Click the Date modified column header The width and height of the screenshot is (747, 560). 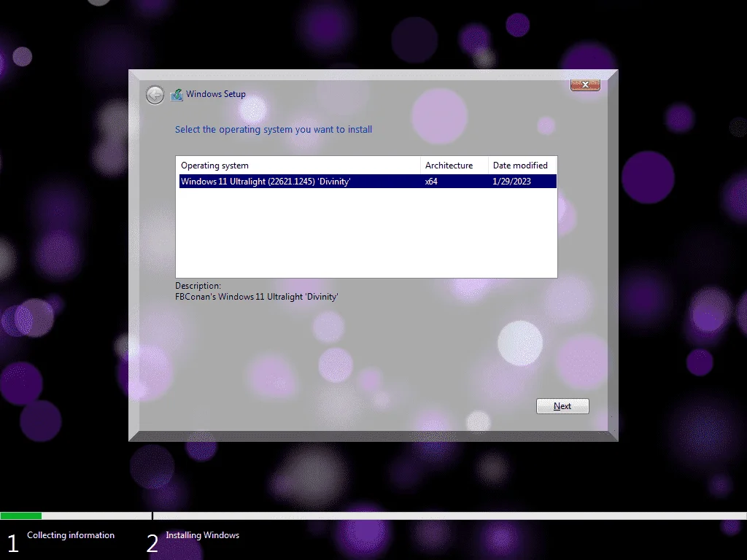tap(521, 166)
